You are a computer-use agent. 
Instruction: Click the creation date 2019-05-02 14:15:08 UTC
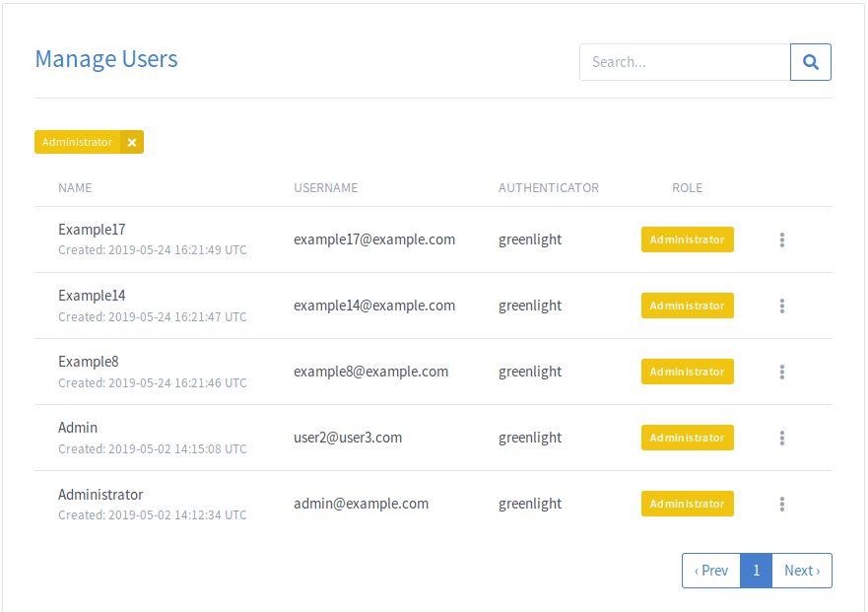177,449
